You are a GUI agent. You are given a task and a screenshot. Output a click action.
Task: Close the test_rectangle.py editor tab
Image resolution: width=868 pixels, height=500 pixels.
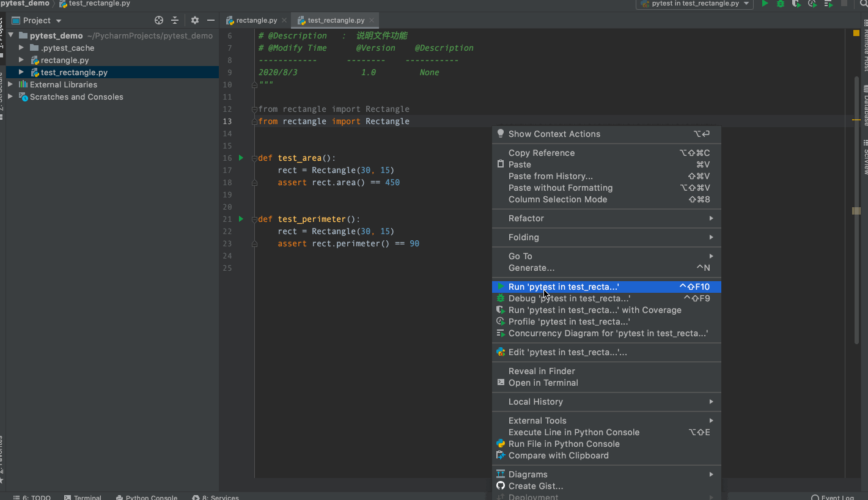(x=372, y=20)
